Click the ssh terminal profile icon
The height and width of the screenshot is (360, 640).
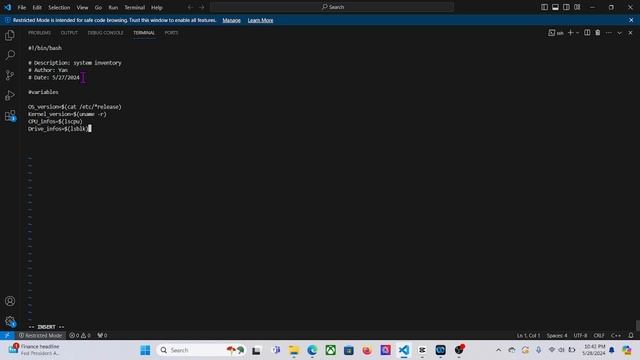[x=556, y=33]
